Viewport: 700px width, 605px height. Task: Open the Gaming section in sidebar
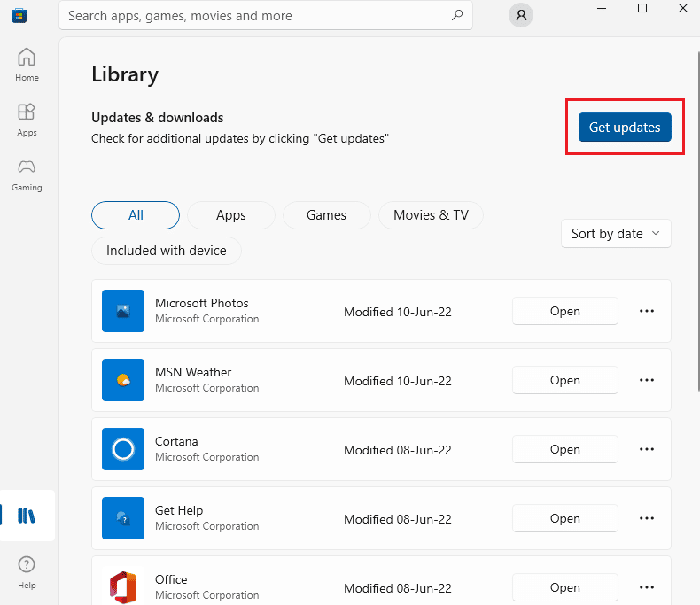click(27, 174)
